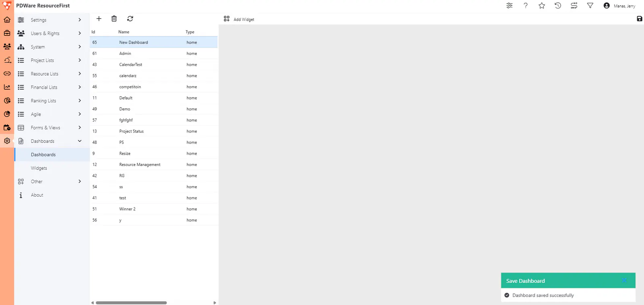Select the Admin dashboard row

[154, 54]
